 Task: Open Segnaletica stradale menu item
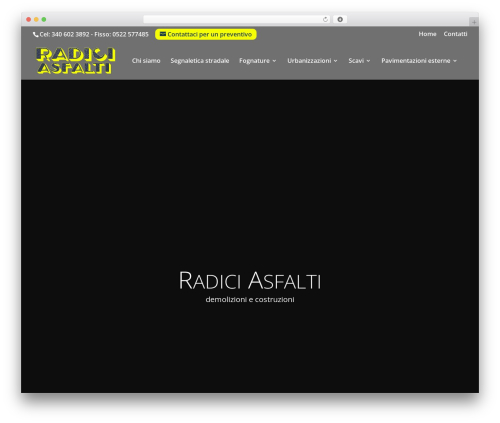200,61
